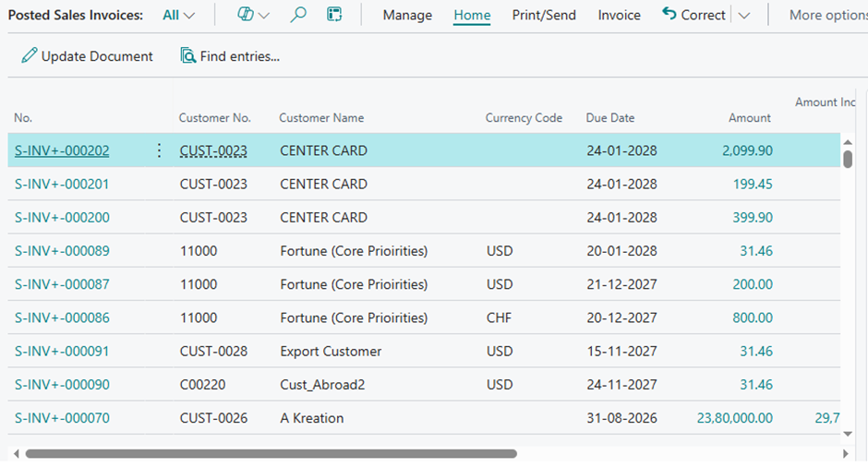Screen dimensions: 868x467
Task: Open invoice S-INV+-000089
Action: 62,251
